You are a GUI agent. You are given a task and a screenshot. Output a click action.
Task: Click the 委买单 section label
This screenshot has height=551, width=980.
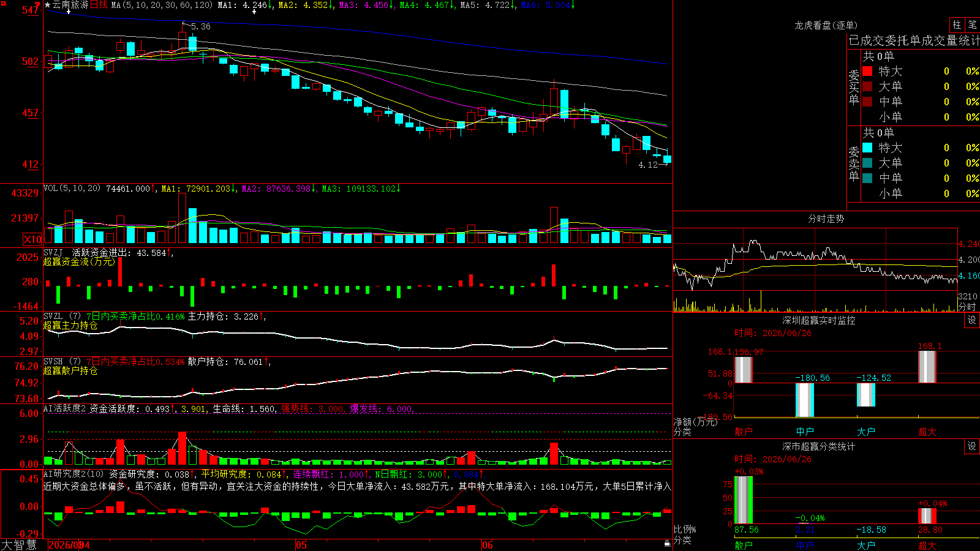pyautogui.click(x=854, y=87)
